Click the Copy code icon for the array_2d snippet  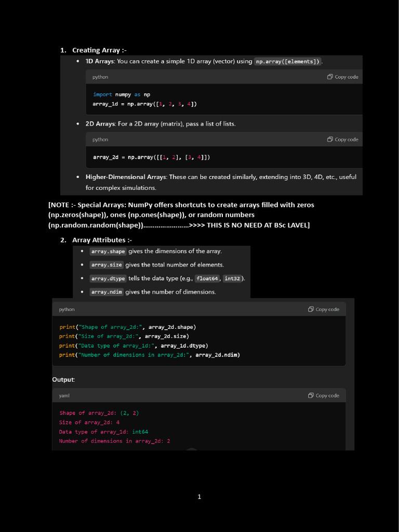[x=330, y=139]
